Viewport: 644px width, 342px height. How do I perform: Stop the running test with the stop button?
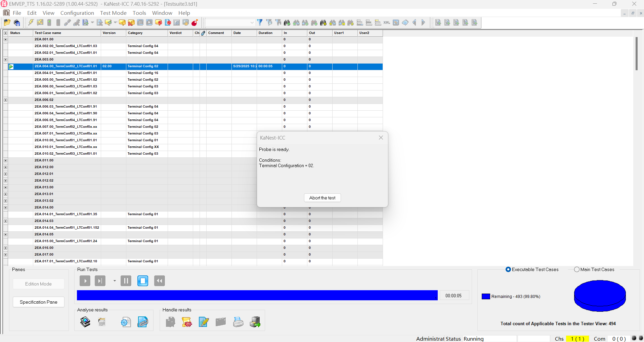click(x=143, y=281)
